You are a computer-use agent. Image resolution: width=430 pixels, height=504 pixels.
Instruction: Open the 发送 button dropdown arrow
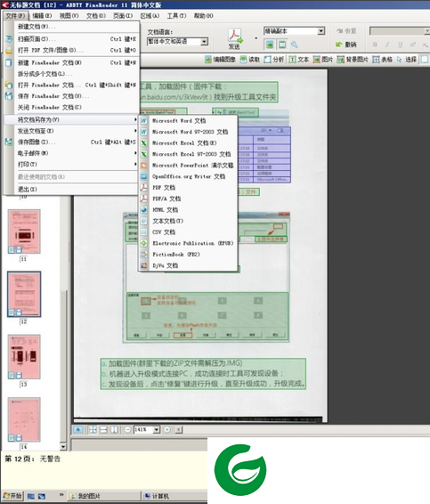(x=256, y=38)
